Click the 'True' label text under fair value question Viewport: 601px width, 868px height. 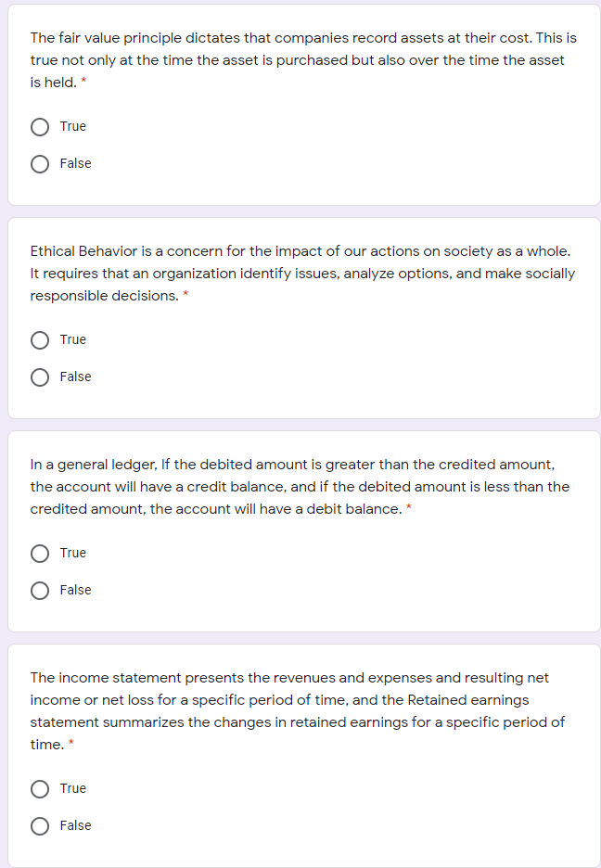73,126
